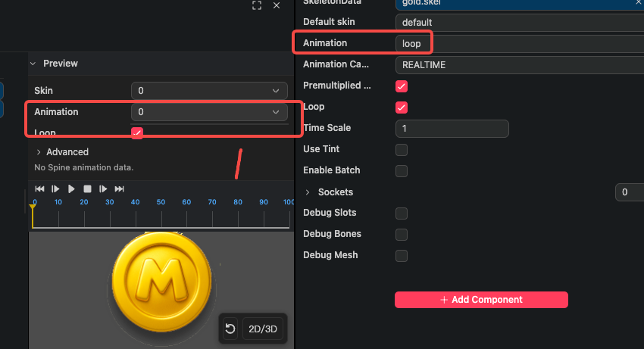Expand preview panel to fullscreen
Viewport: 644px width, 349px height.
coord(257,5)
